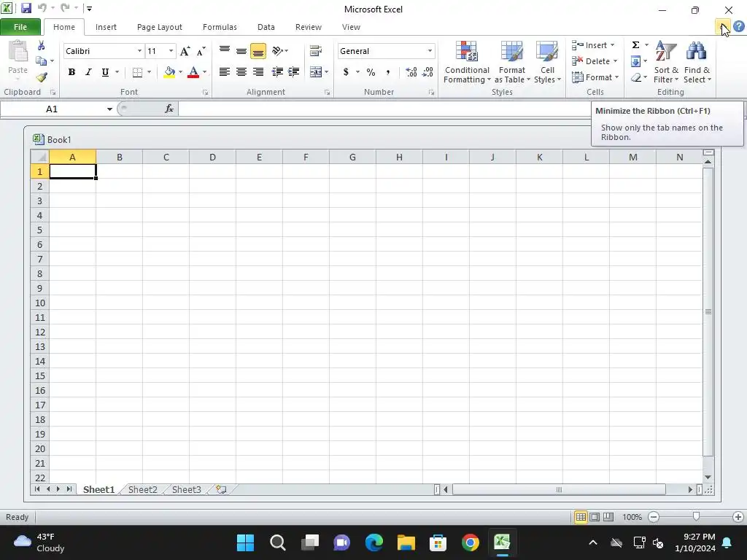Open Google Chrome from taskbar
Image resolution: width=747 pixels, height=560 pixels.
[x=471, y=542]
